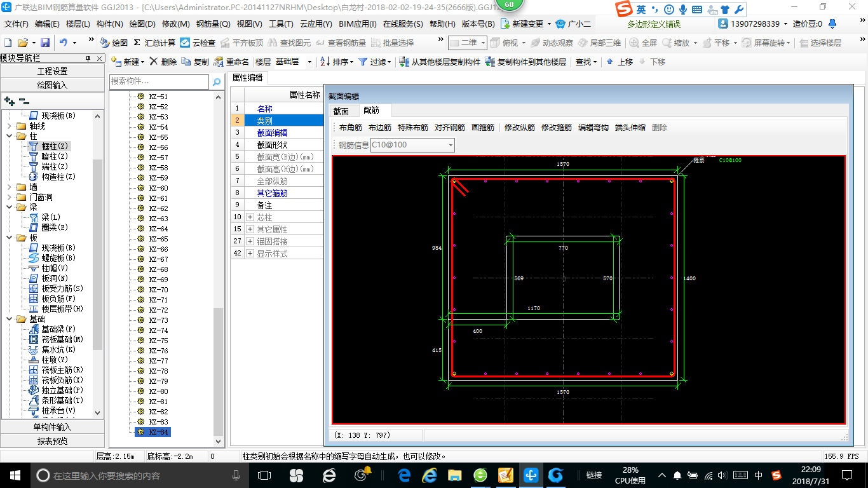The image size is (868, 488).
Task: Run 汇总计算 summary calculation
Action: coord(154,43)
